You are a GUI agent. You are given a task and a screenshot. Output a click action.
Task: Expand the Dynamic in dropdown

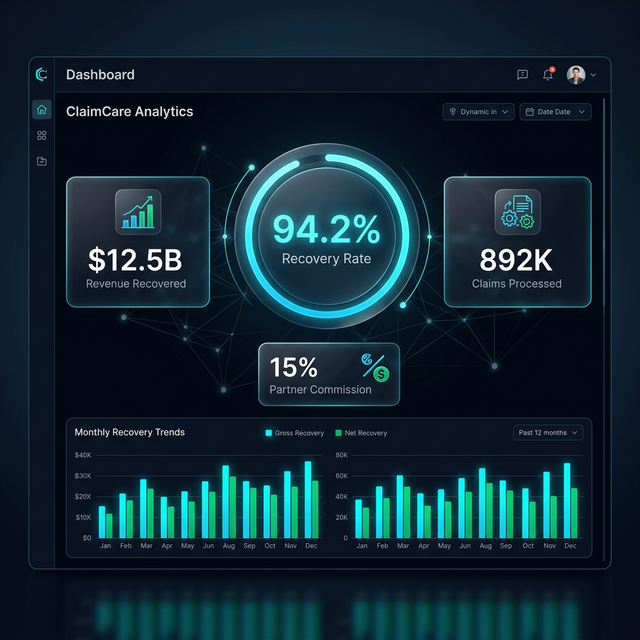click(x=478, y=112)
